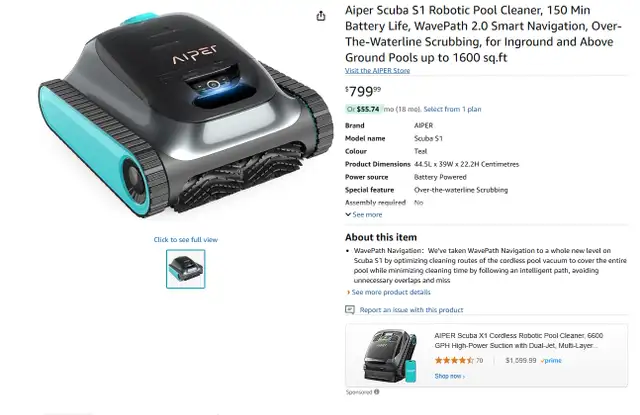Click the $55.74 monthly payment badge
The height and width of the screenshot is (415, 640).
364,109
